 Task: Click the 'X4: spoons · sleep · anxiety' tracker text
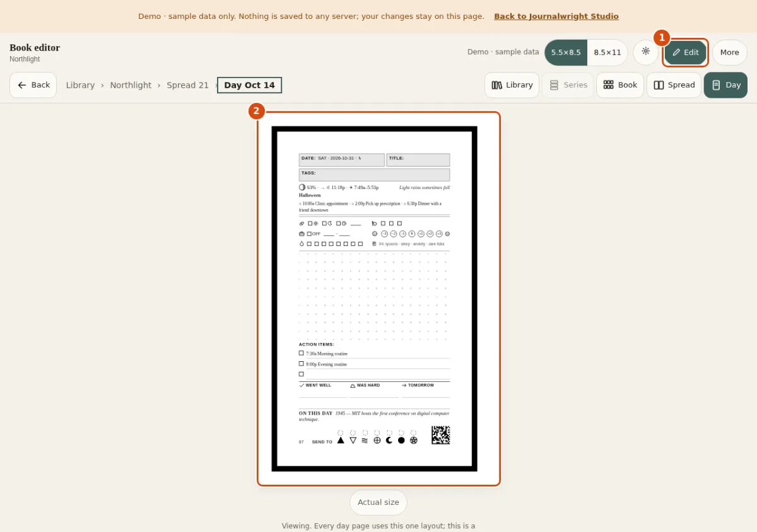(411, 244)
